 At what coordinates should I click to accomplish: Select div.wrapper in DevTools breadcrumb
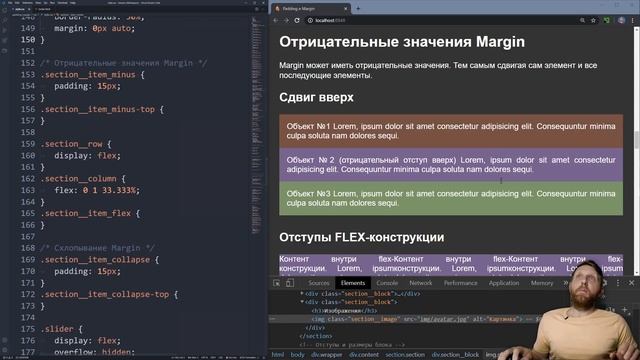pos(327,355)
